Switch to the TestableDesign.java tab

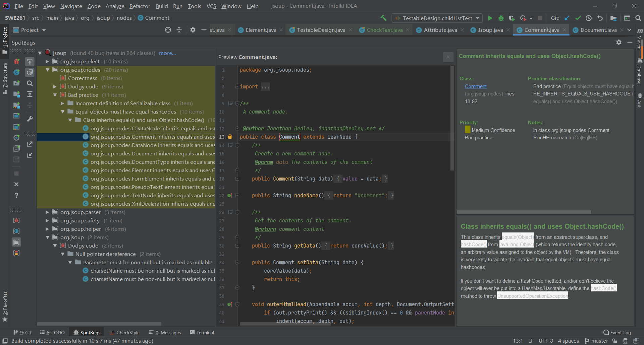point(321,30)
